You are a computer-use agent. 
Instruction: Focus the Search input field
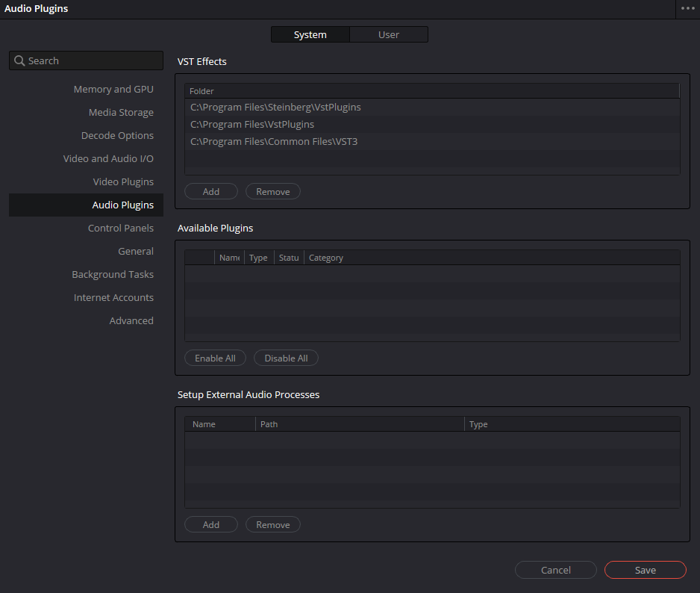tap(86, 60)
